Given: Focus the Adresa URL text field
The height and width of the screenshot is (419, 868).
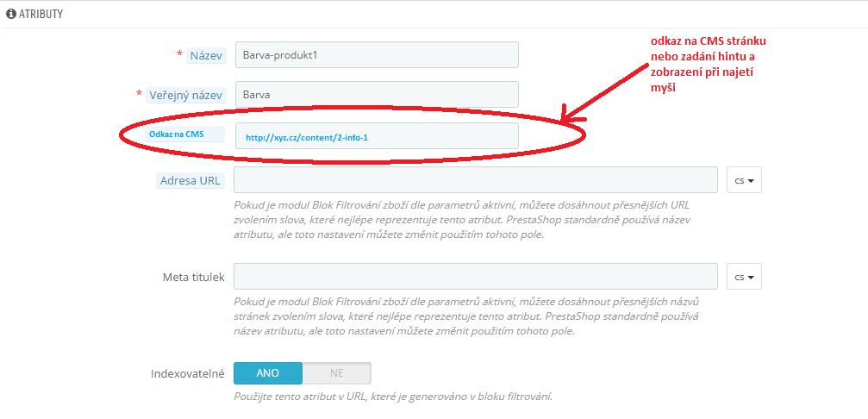Looking at the screenshot, I should 476,180.
